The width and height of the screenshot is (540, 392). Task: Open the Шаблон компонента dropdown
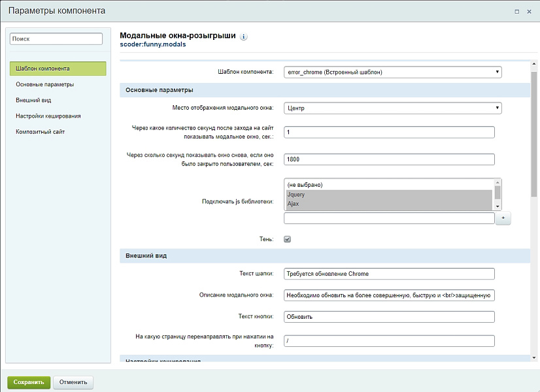(392, 72)
